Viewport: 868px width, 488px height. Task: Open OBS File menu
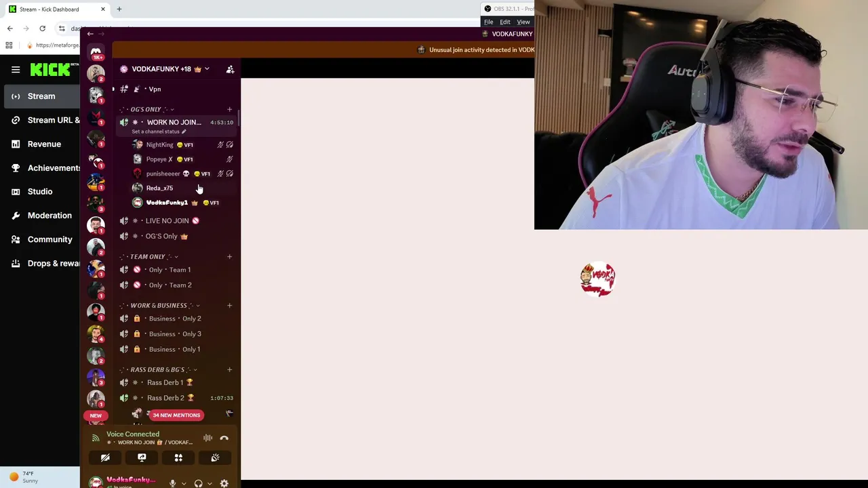click(488, 22)
